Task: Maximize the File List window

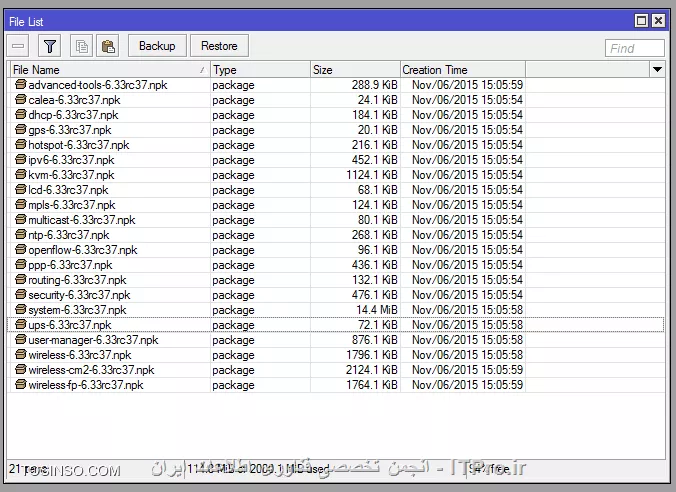Action: tap(642, 21)
